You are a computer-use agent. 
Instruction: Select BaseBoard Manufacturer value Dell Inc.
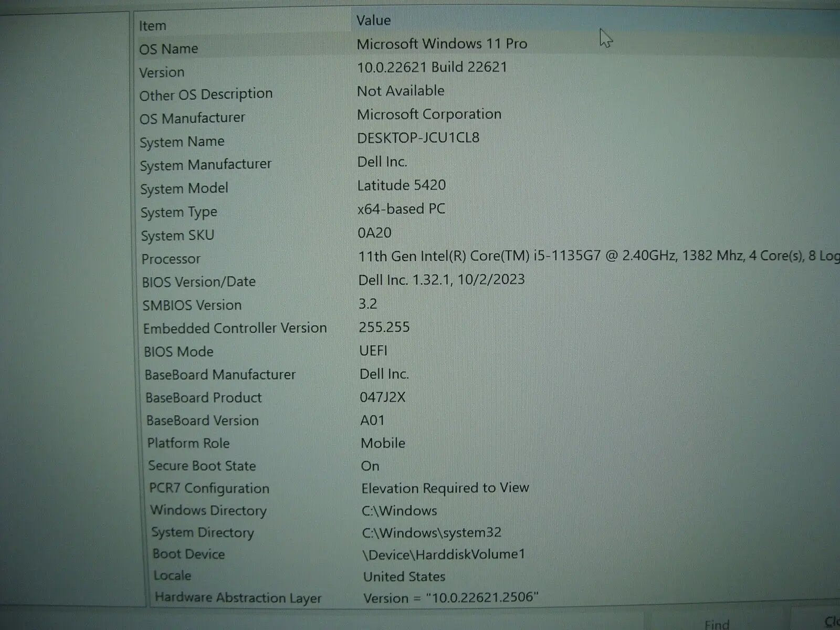pos(384,374)
